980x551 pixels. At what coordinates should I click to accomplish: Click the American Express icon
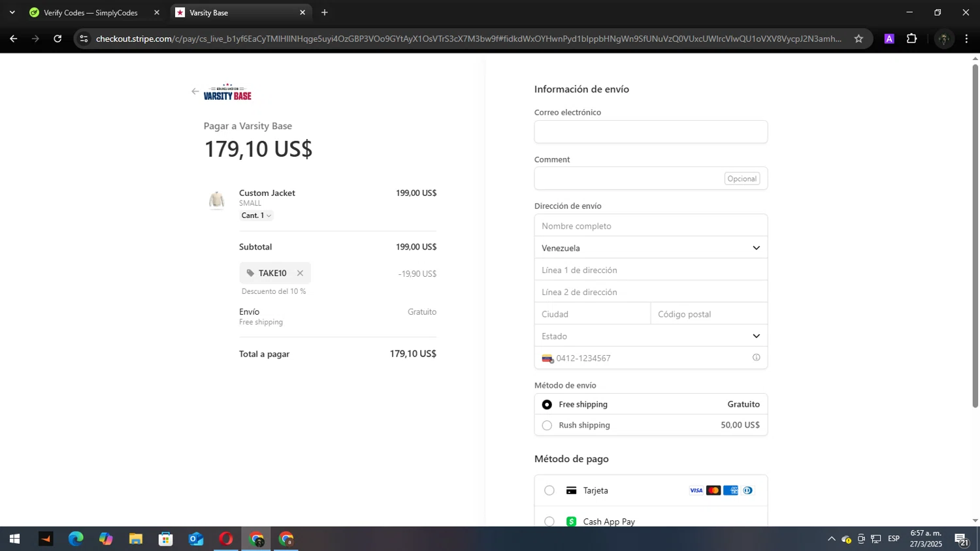point(730,490)
